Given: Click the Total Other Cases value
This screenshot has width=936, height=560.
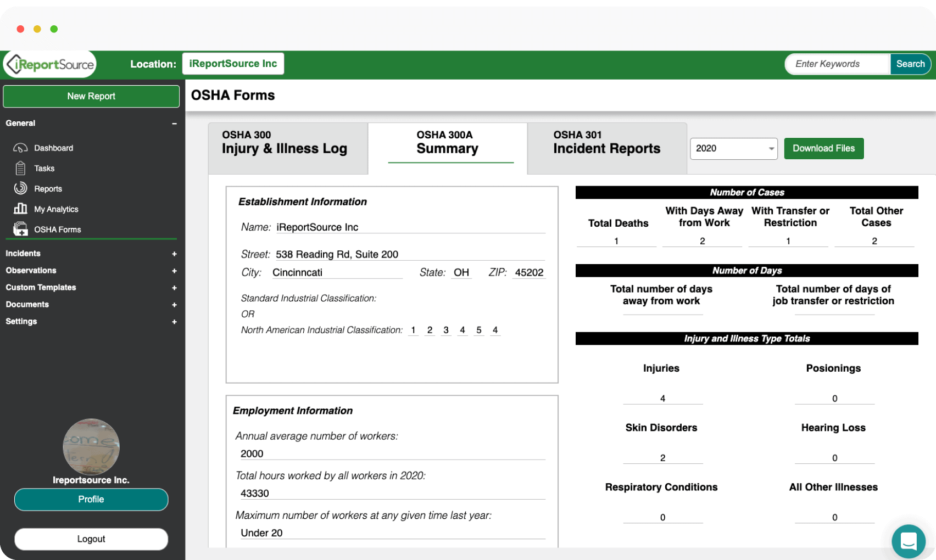Looking at the screenshot, I should click(x=874, y=241).
